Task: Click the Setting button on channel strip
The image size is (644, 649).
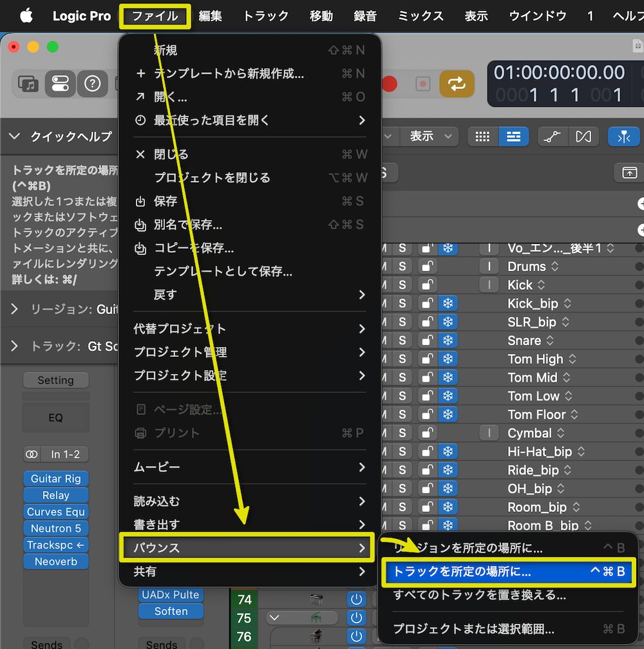Action: [x=56, y=381]
